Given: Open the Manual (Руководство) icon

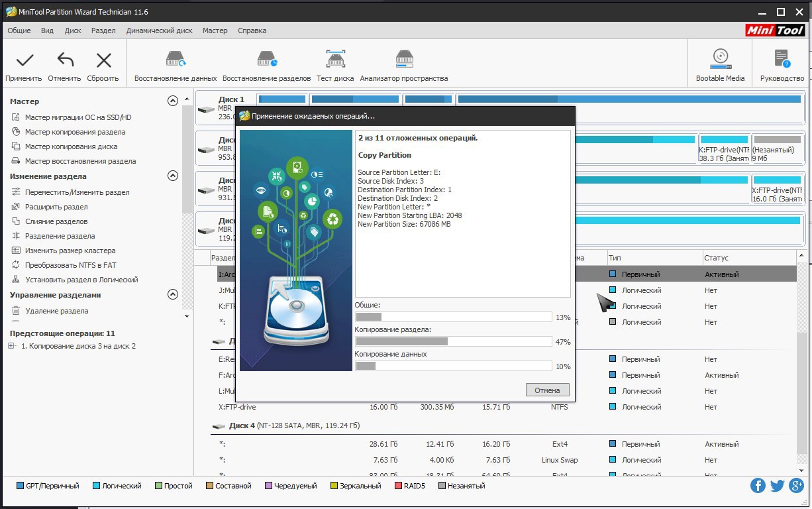Looking at the screenshot, I should 782,59.
